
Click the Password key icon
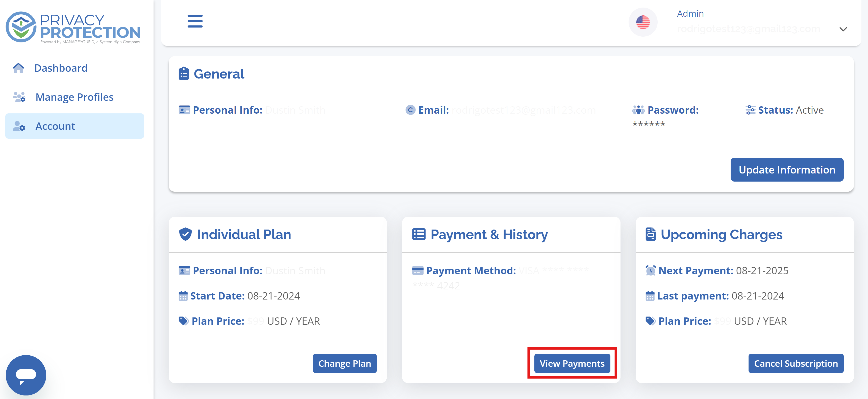click(638, 110)
